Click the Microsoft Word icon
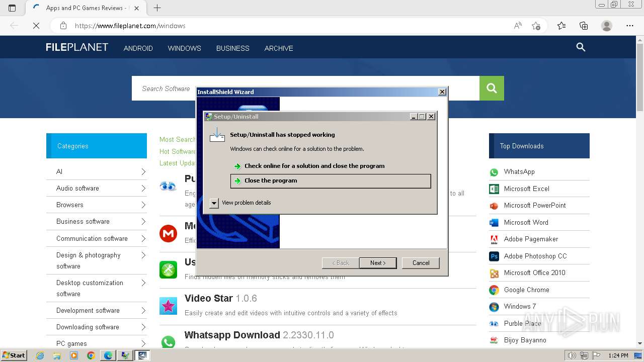 tap(494, 223)
